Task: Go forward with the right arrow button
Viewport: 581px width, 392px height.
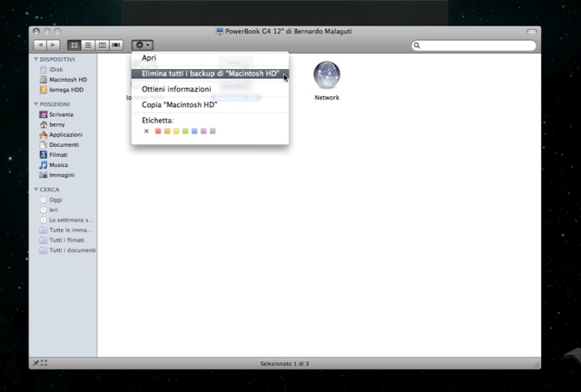Action: tap(53, 44)
